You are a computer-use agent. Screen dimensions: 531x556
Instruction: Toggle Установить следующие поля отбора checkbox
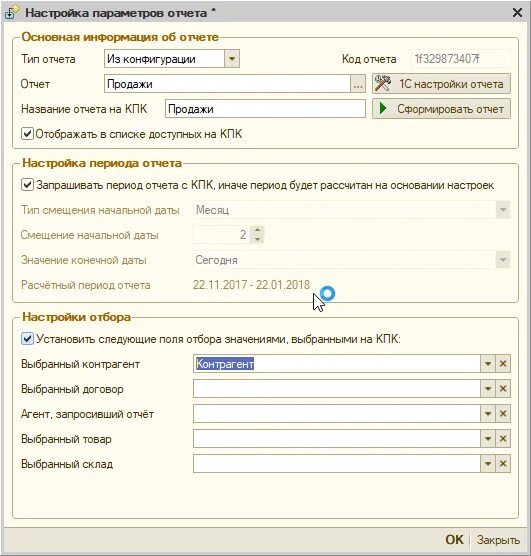(27, 339)
